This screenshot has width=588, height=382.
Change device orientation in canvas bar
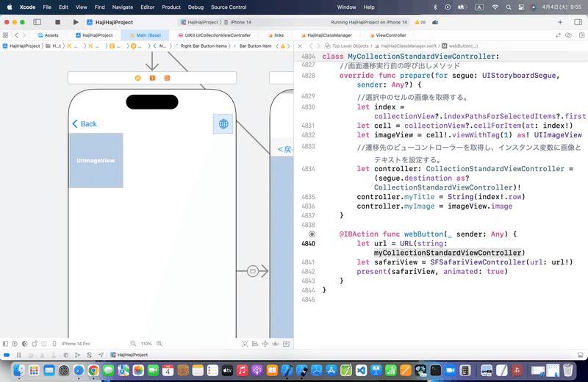click(35, 343)
